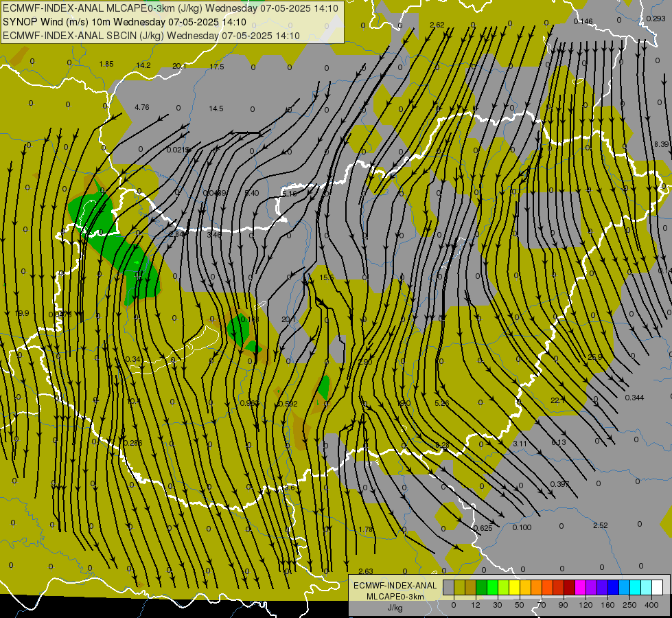
Task: Click the map value 4.76
Action: point(142,107)
